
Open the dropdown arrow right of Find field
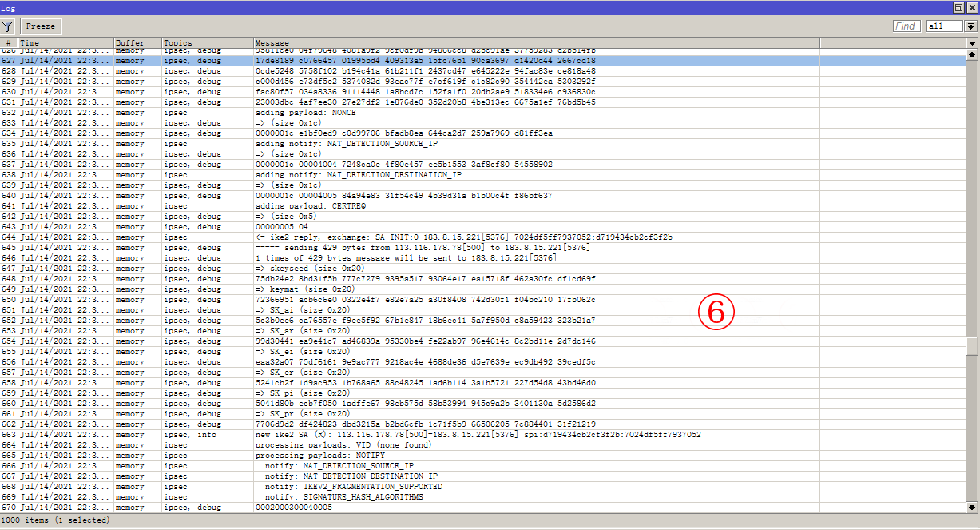[x=969, y=26]
